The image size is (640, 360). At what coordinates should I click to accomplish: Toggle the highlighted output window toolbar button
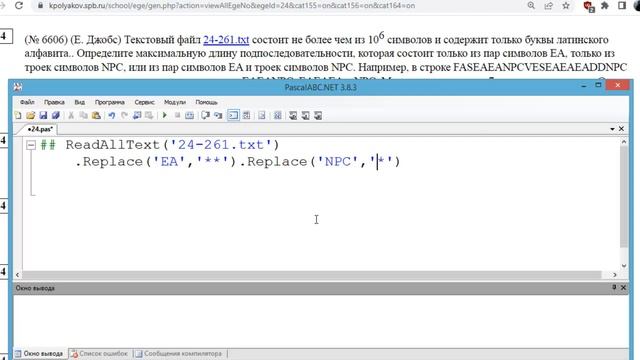tap(233, 116)
